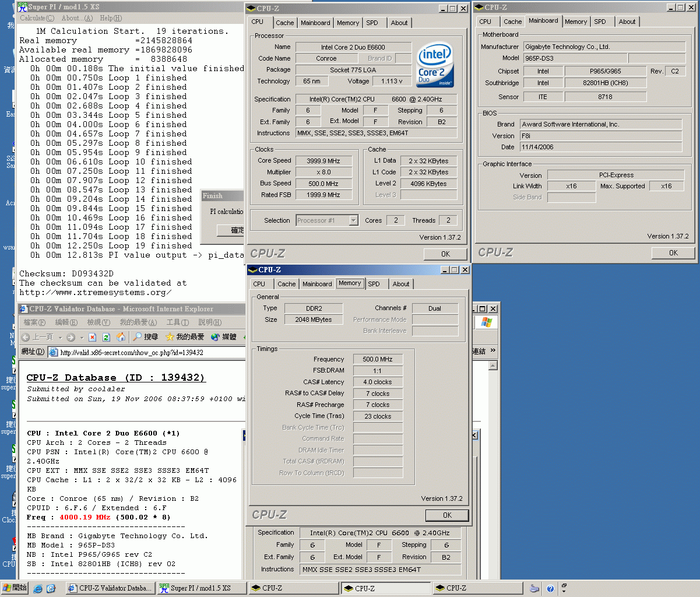Image resolution: width=700 pixels, height=597 pixels.
Task: Expand the Processor #1 selection dropdown
Action: [x=353, y=220]
